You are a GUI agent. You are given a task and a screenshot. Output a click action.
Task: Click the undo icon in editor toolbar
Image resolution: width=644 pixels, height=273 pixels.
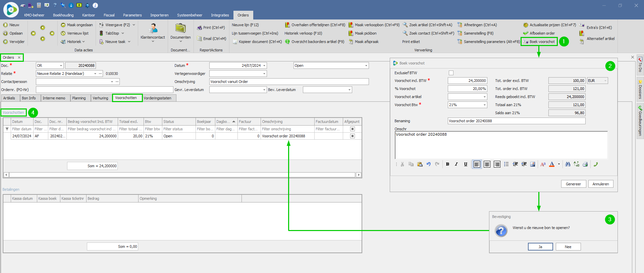coord(428,164)
